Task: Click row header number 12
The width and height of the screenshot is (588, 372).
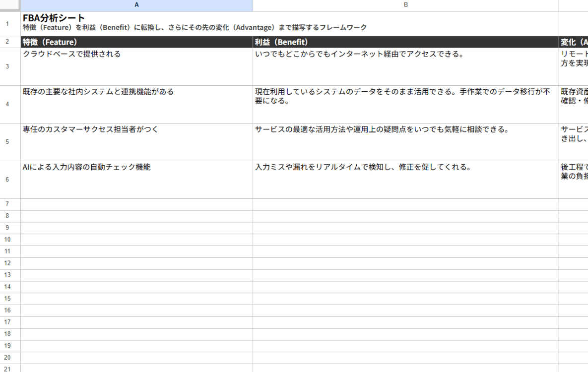Action: tap(7, 263)
